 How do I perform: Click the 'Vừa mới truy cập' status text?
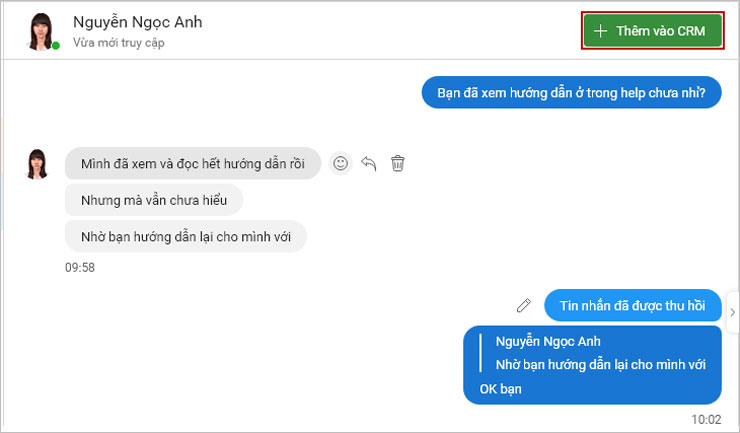pos(119,42)
